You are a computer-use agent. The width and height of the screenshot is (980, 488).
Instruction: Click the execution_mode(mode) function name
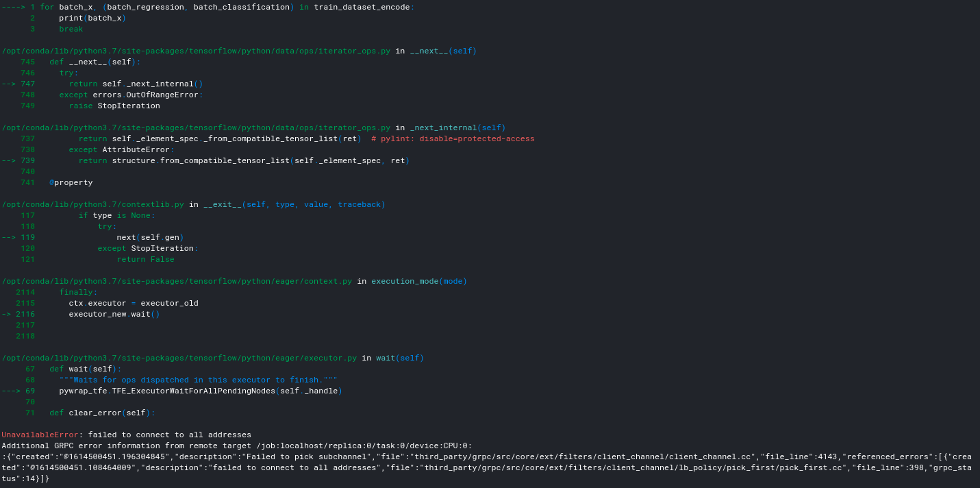[x=418, y=280]
